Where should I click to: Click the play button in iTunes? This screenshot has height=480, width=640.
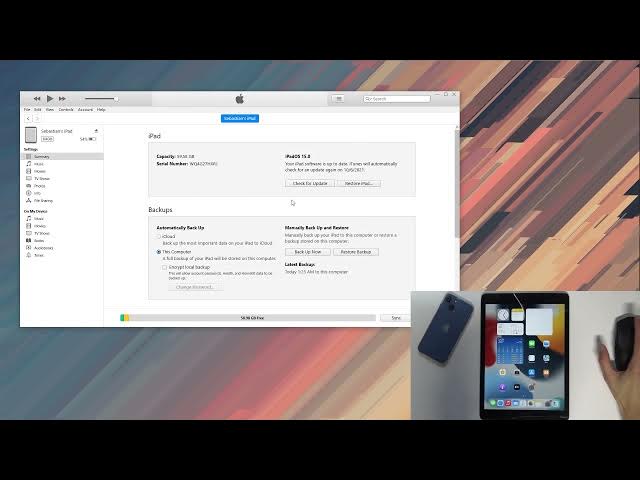pyautogui.click(x=50, y=98)
